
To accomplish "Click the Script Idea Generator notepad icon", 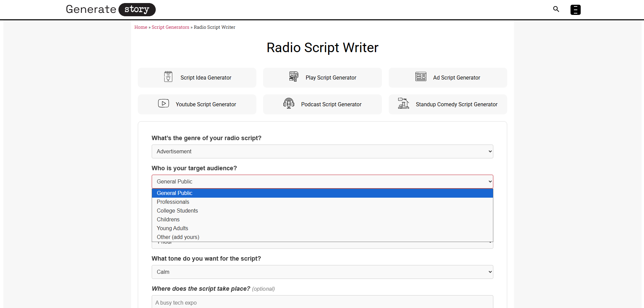I will pos(168,77).
